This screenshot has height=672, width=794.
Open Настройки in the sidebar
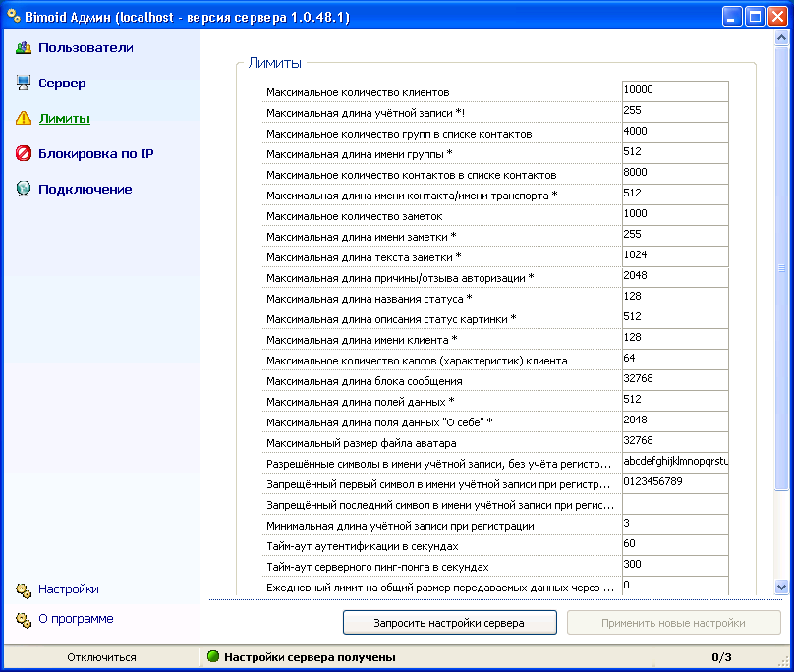pos(69,589)
